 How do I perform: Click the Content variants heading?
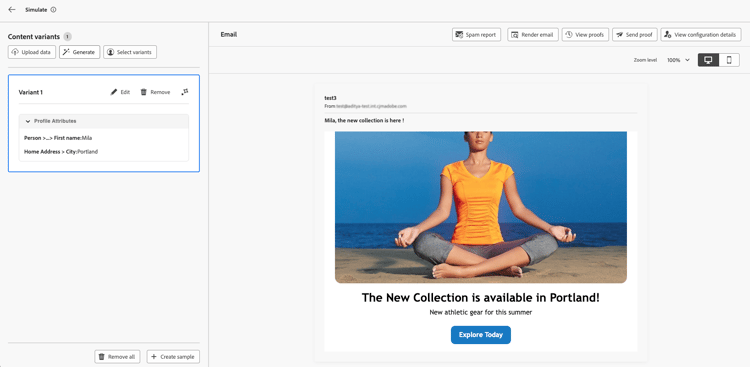pos(34,36)
